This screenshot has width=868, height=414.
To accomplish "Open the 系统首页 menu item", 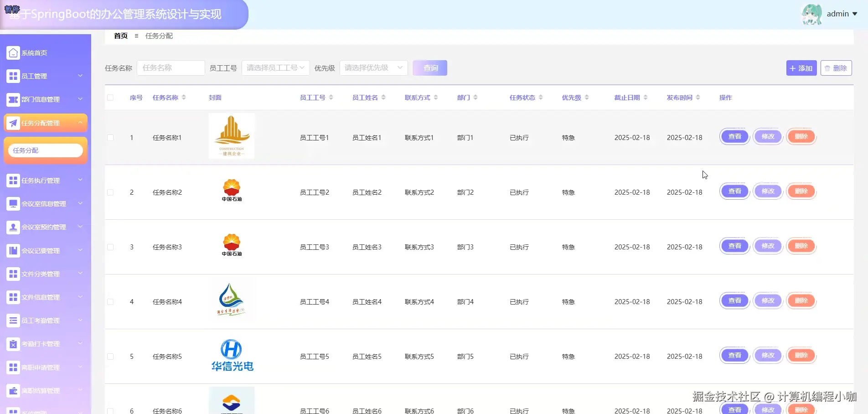I will [46, 53].
